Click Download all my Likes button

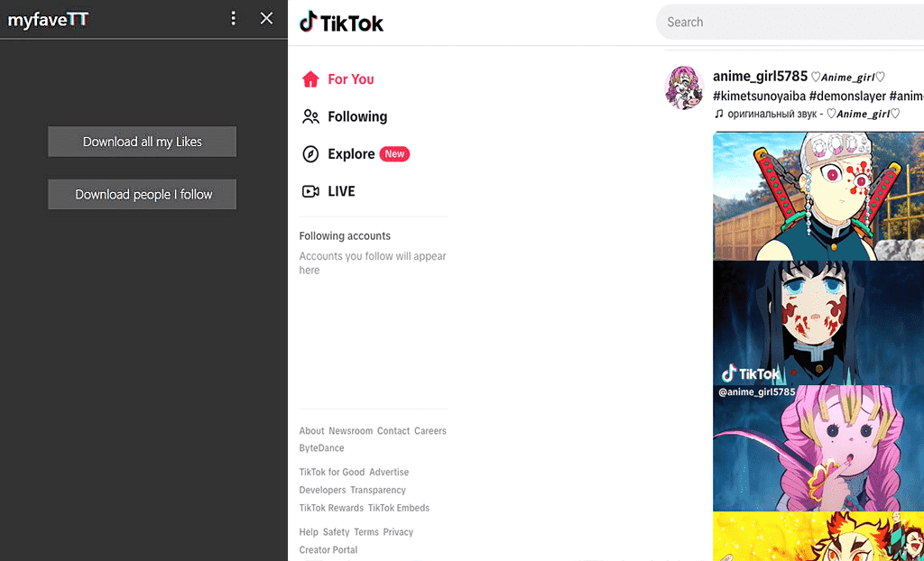coord(142,142)
